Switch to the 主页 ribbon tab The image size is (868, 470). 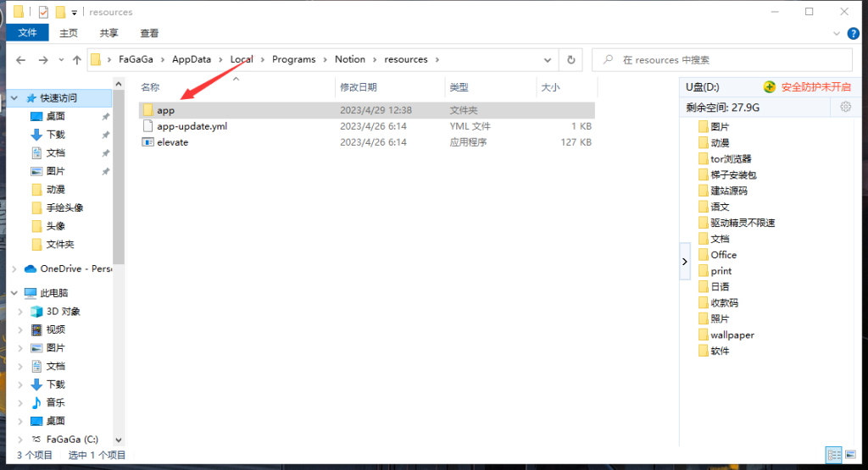coord(69,33)
